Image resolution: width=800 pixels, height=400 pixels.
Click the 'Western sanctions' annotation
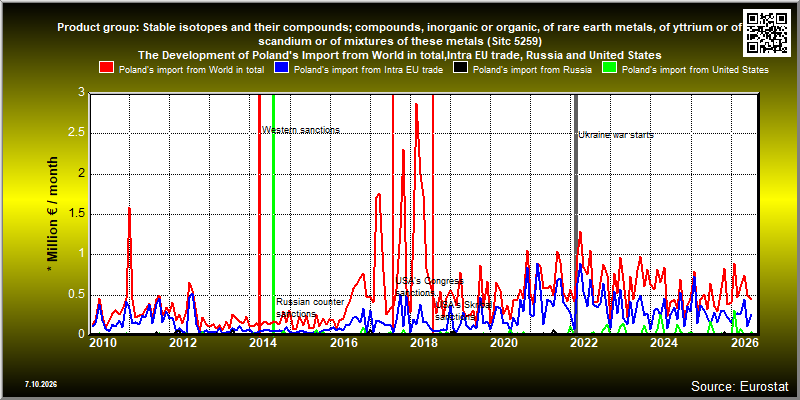tap(301, 130)
